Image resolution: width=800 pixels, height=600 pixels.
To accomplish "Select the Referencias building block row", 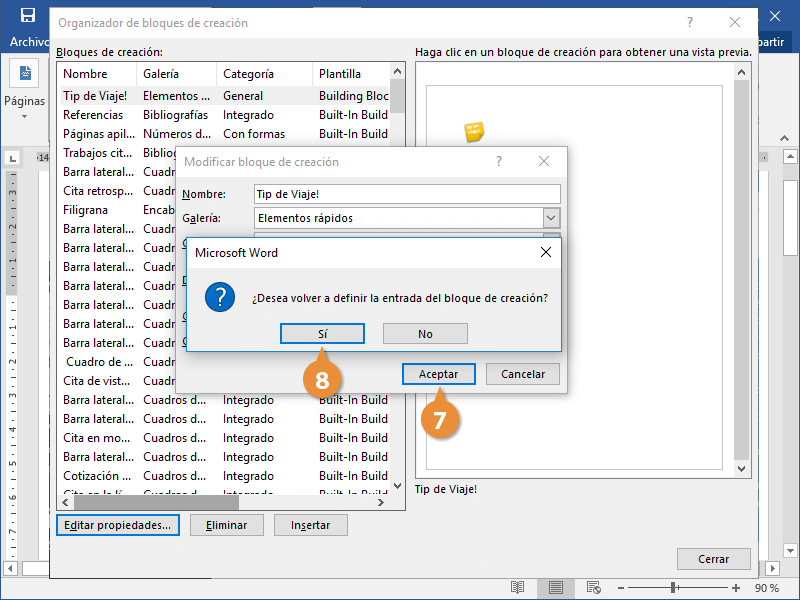I will point(97,114).
